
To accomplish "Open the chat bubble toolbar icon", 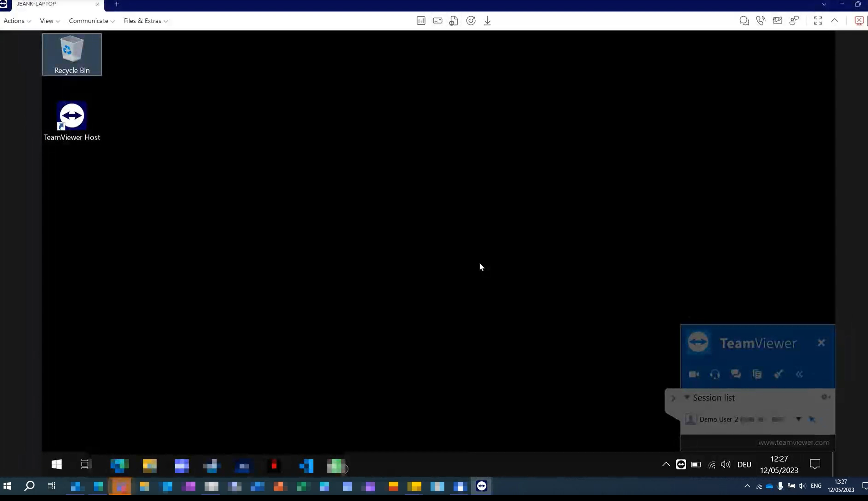I will [744, 21].
